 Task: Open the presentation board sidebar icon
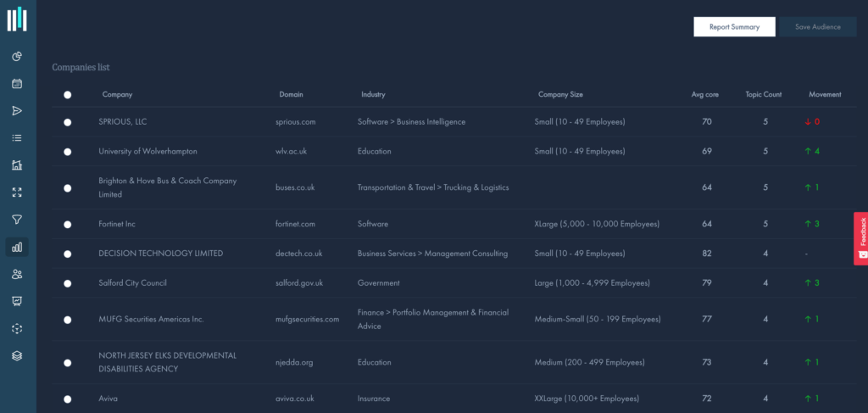pos(17,301)
